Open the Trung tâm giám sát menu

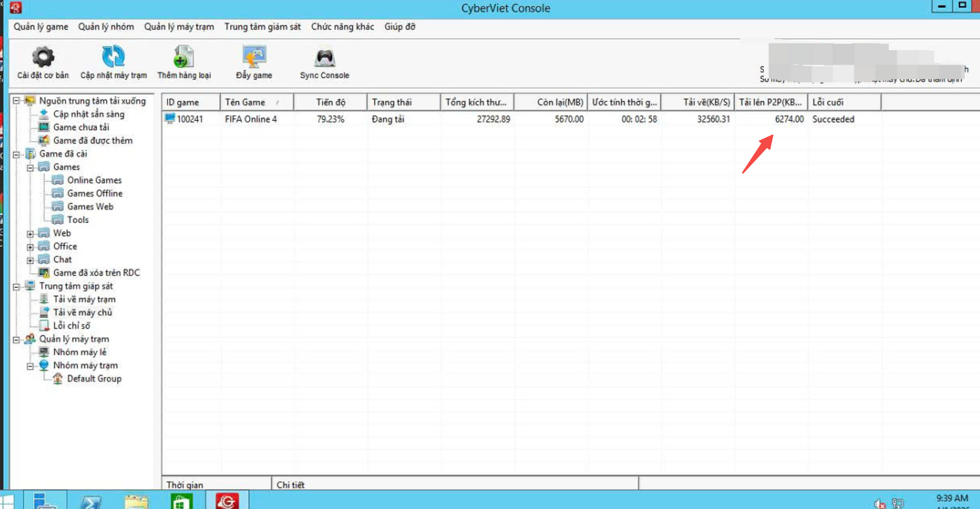pos(262,27)
